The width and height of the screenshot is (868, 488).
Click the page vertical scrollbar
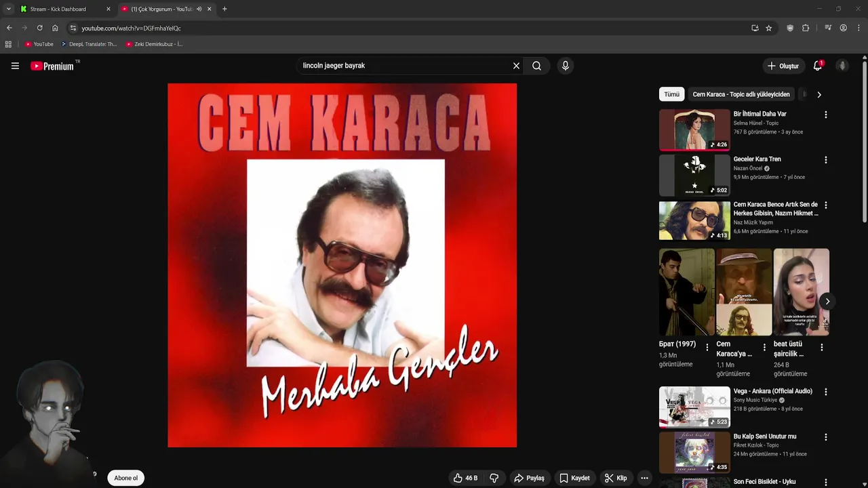click(865, 142)
